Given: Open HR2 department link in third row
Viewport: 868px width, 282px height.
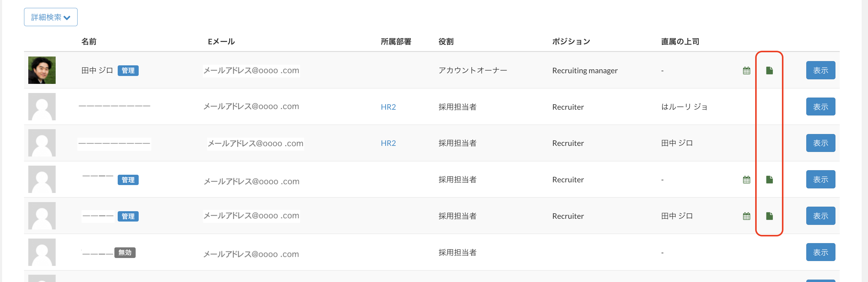Looking at the screenshot, I should (x=388, y=143).
